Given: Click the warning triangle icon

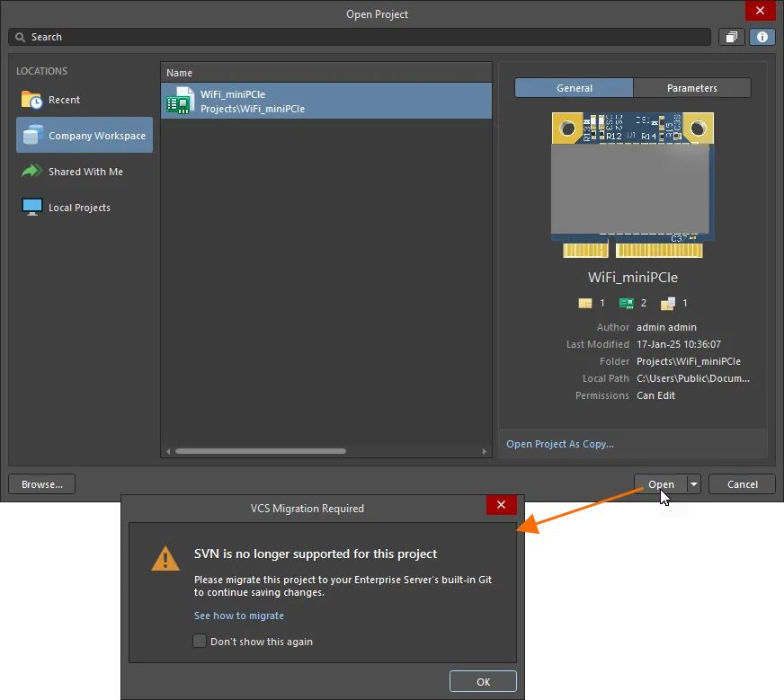Looking at the screenshot, I should coord(165,559).
